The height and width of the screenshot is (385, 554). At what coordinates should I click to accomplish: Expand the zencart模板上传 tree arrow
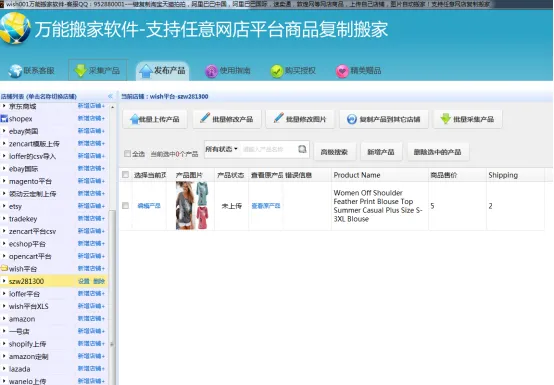(x=4, y=143)
